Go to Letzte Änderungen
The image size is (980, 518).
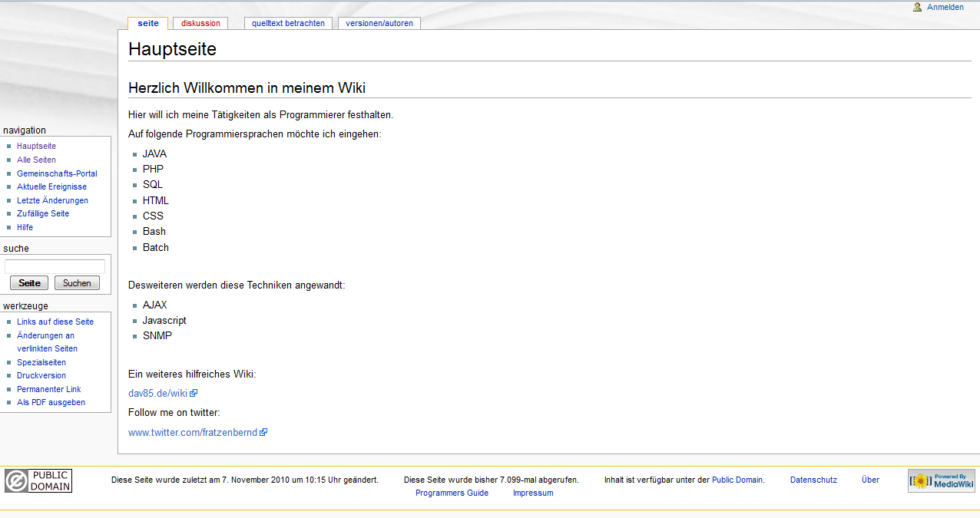click(52, 200)
